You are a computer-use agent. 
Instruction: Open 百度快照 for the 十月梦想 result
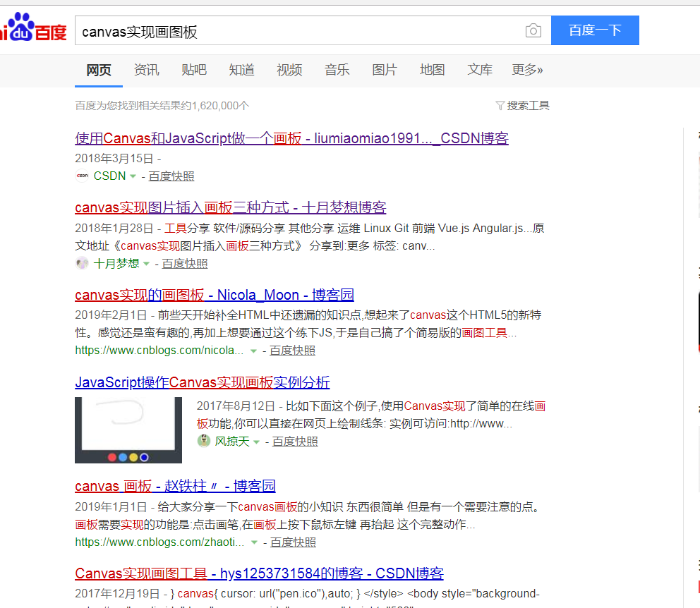[x=185, y=264]
